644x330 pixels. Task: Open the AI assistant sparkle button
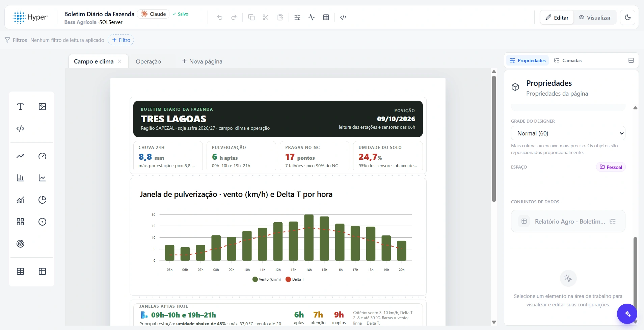pos(627,314)
